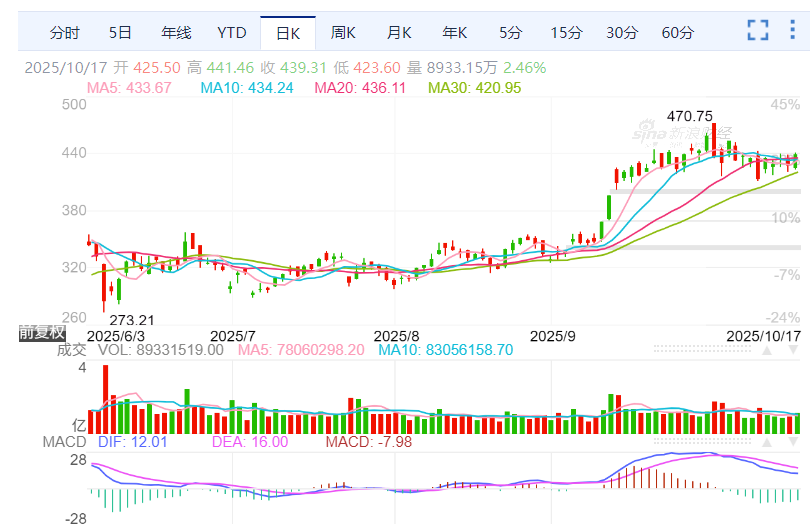Click the MACD panel down arrow
This screenshot has height=524, width=810.
tap(793, 442)
